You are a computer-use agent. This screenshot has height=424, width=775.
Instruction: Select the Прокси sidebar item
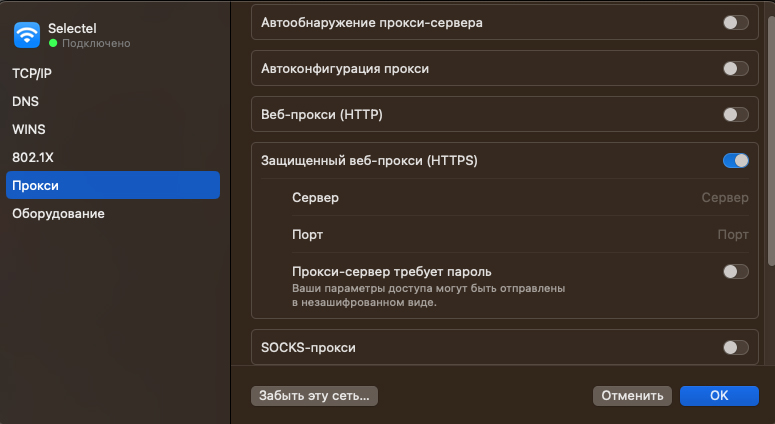pyautogui.click(x=113, y=185)
